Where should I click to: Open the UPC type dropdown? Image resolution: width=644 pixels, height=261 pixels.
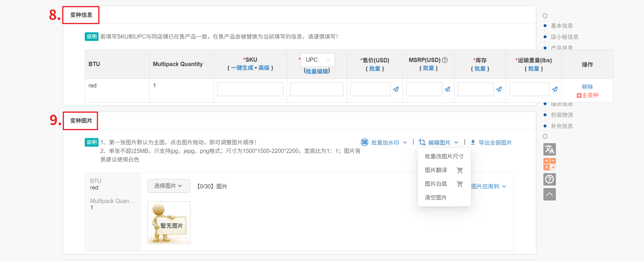point(318,60)
